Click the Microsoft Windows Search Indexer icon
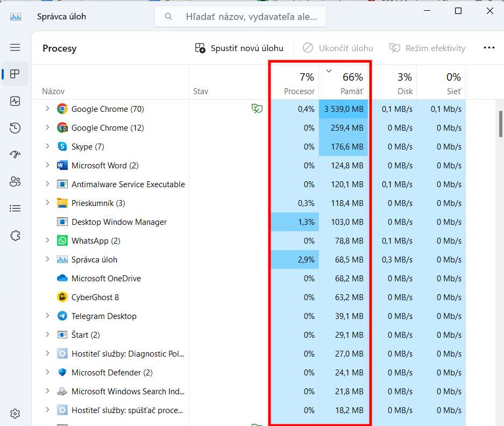This screenshot has height=426, width=504. pyautogui.click(x=62, y=391)
